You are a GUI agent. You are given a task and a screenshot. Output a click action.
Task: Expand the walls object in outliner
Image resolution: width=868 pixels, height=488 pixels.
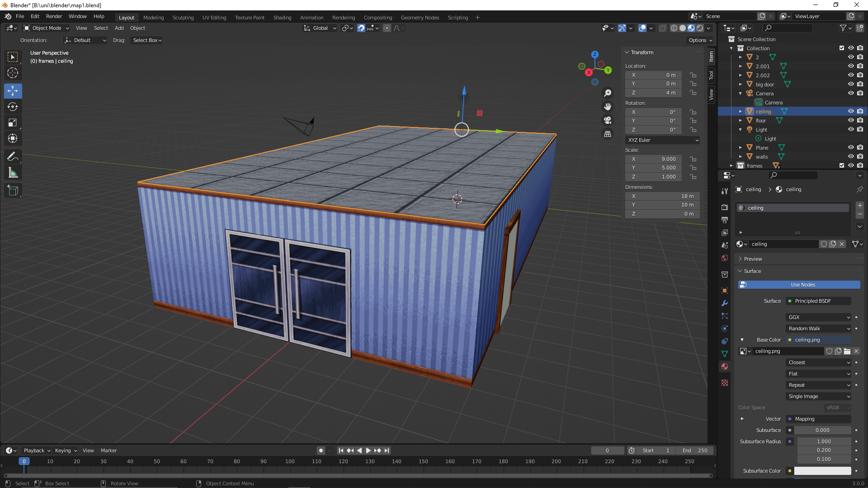tap(740, 156)
